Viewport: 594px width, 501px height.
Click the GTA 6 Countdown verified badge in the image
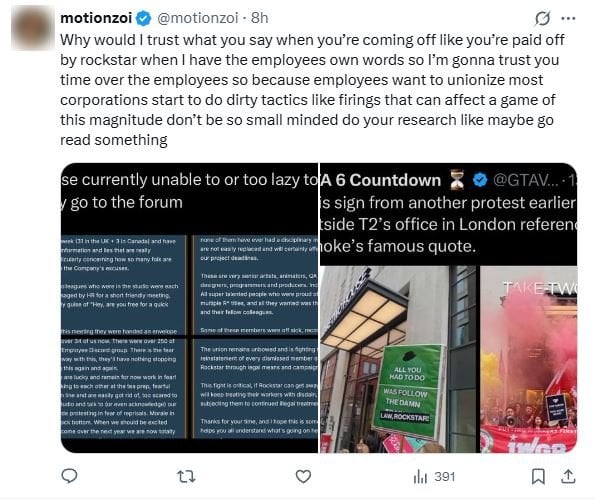(x=480, y=180)
